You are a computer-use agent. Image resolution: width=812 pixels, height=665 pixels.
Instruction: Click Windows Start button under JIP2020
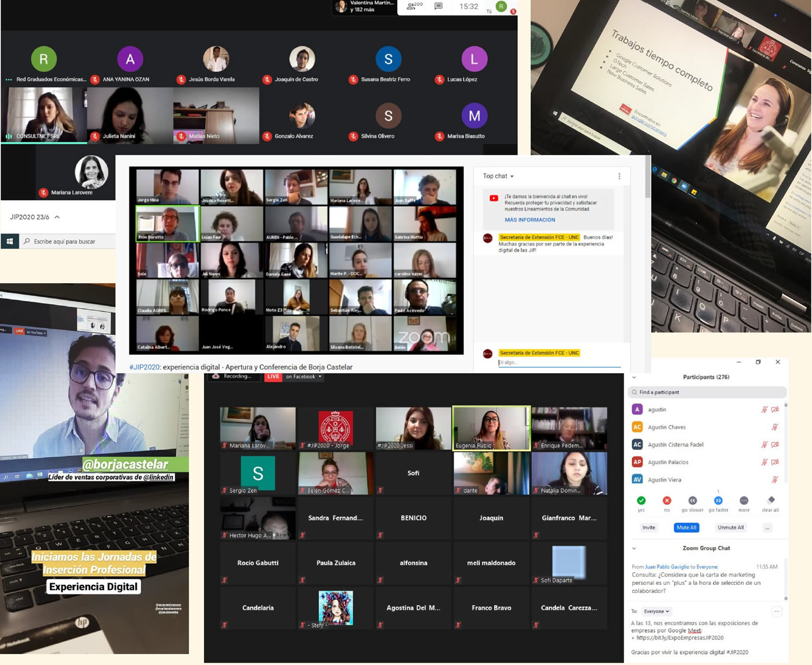(9, 241)
